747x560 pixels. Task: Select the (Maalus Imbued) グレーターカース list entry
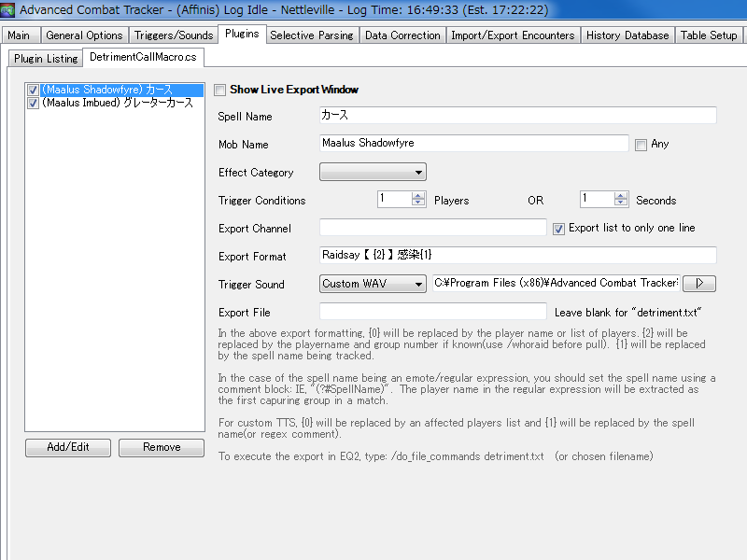click(x=118, y=103)
